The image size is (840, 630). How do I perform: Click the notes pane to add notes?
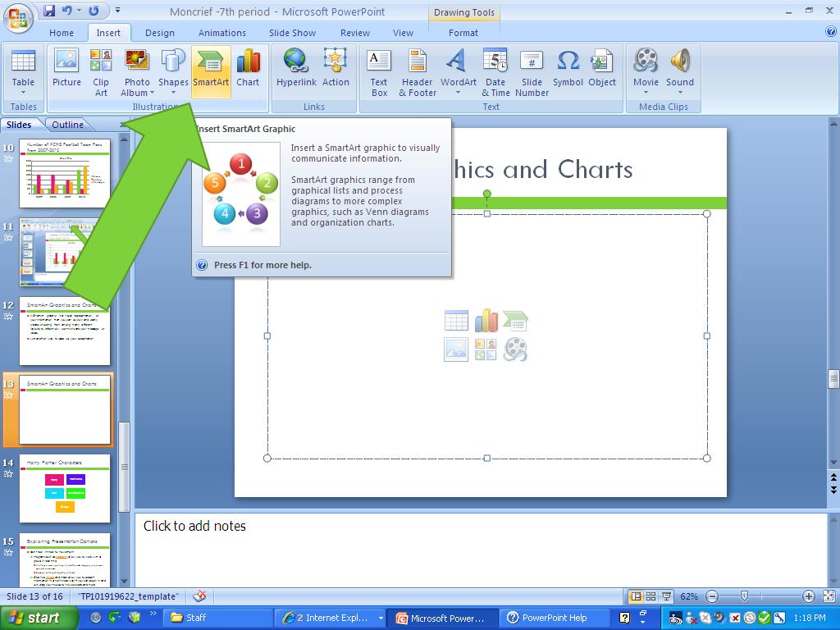click(x=481, y=549)
